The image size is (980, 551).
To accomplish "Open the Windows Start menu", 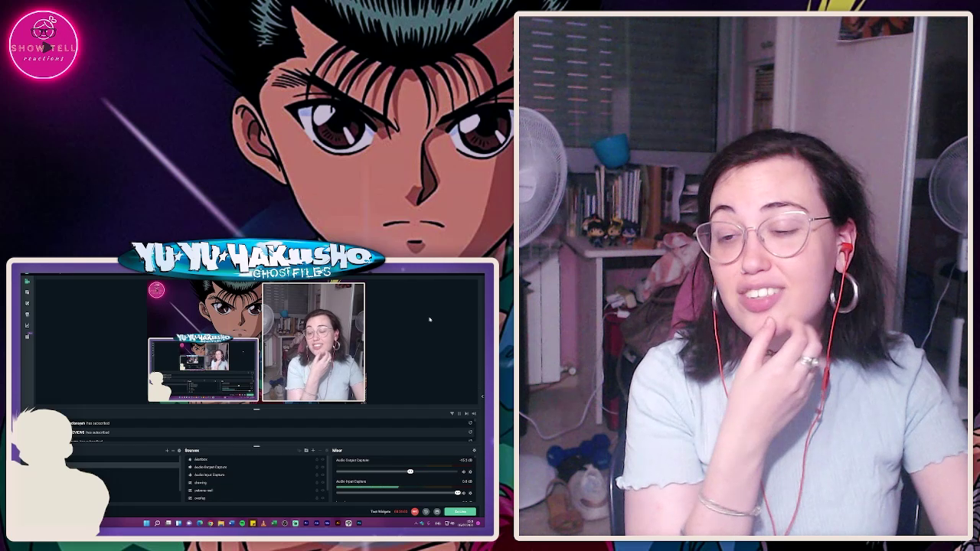I will pyautogui.click(x=145, y=522).
